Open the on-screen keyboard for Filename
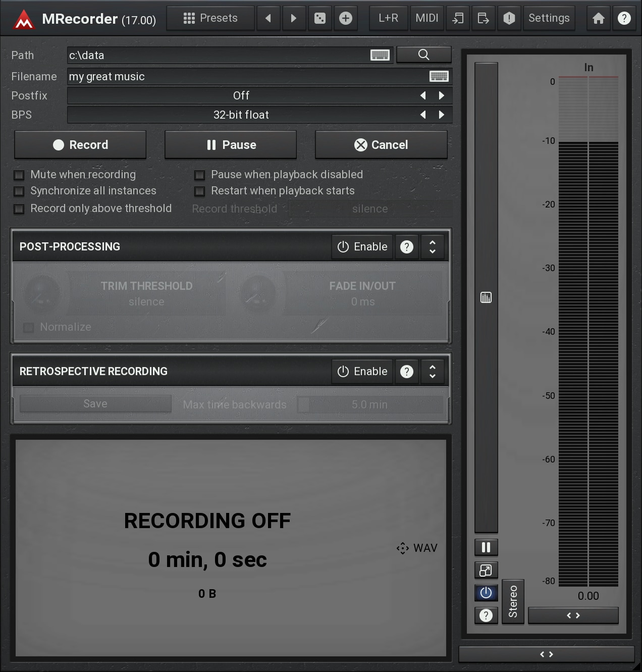 438,76
